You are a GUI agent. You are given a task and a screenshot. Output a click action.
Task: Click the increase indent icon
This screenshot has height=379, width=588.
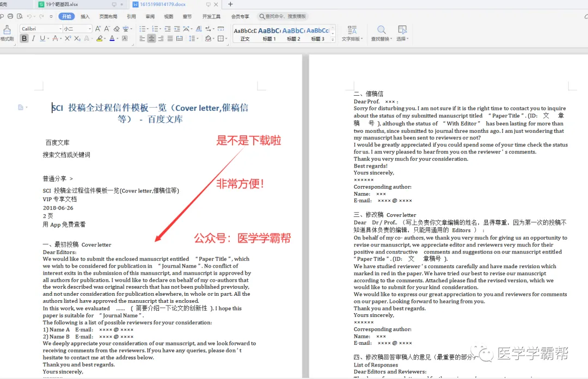click(176, 28)
